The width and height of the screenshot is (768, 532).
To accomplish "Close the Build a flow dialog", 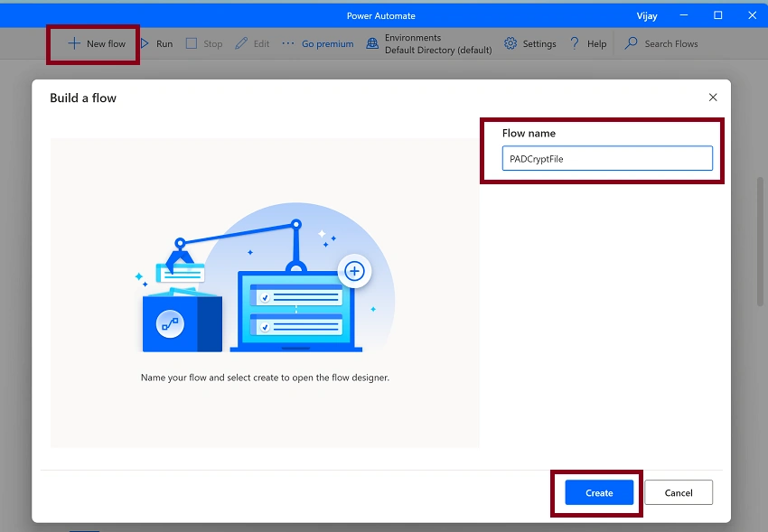I will click(x=713, y=98).
